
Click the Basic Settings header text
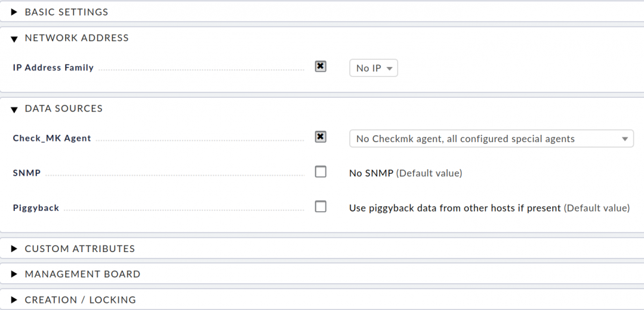tap(66, 12)
